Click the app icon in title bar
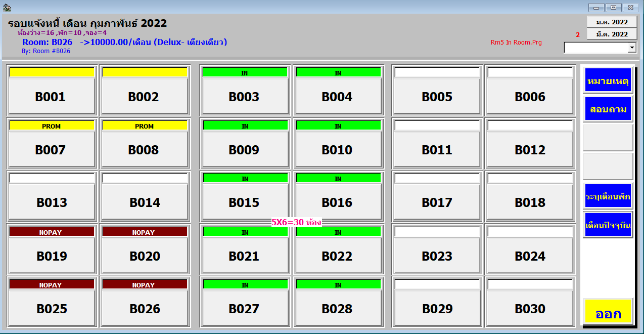 pyautogui.click(x=7, y=8)
